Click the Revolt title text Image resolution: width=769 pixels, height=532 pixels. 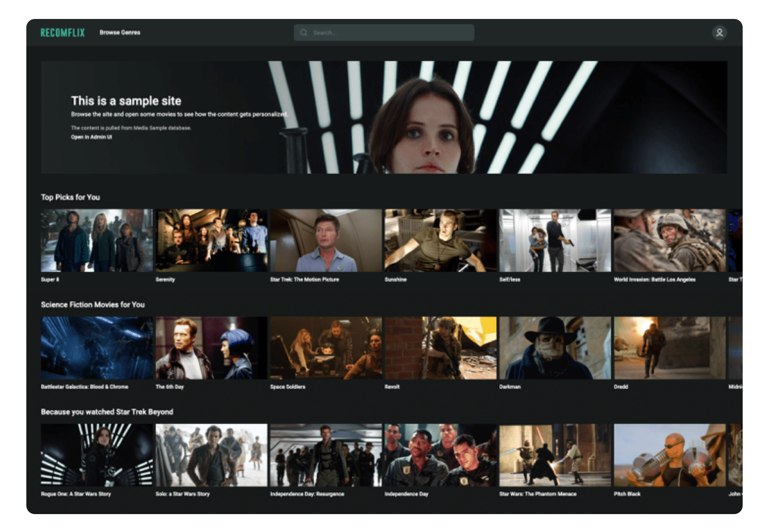pyautogui.click(x=392, y=387)
